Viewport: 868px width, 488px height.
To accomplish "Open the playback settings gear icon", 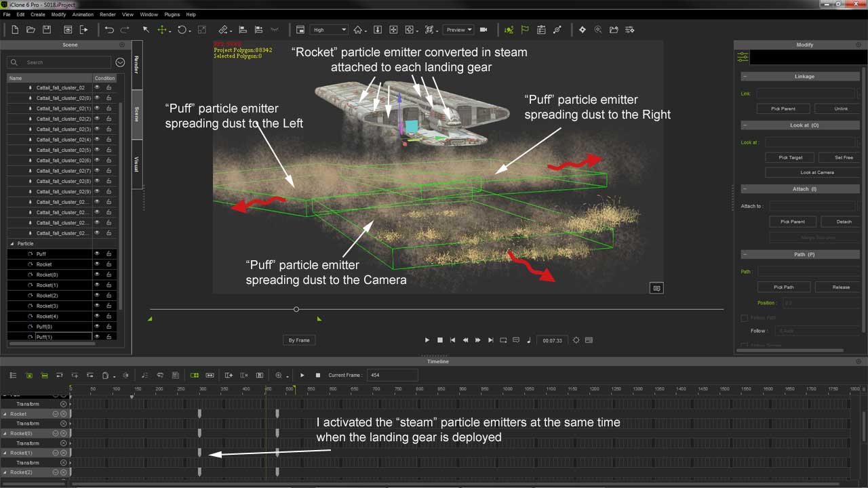I will (576, 340).
